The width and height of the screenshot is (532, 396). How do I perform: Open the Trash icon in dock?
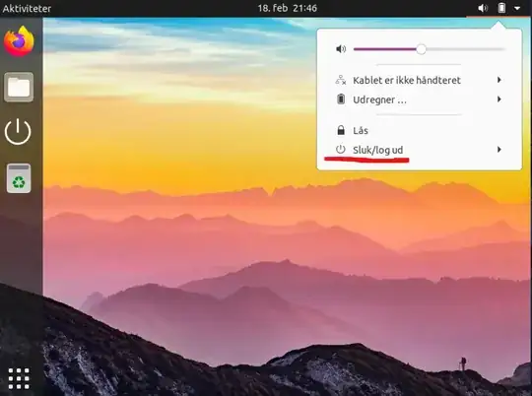coord(19,178)
